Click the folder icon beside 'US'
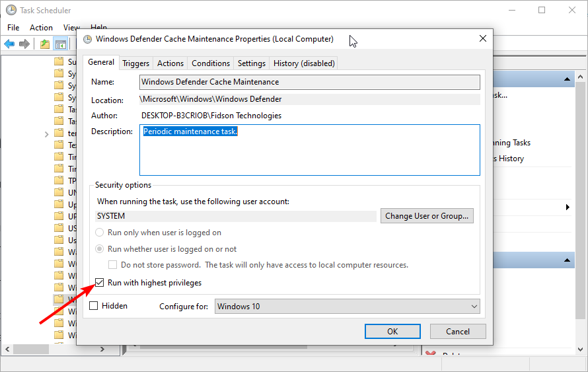588x372 pixels. pyautogui.click(x=59, y=227)
